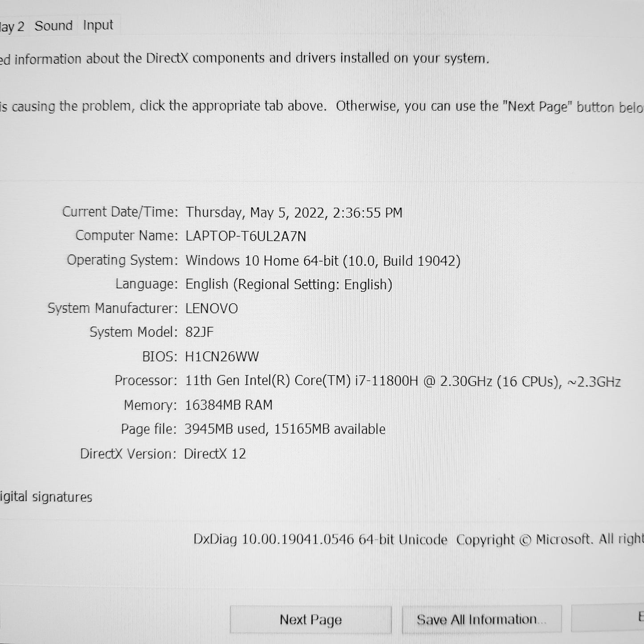Click the DirectX 12 version value
Viewport: 644px width, 644px height.
click(215, 454)
